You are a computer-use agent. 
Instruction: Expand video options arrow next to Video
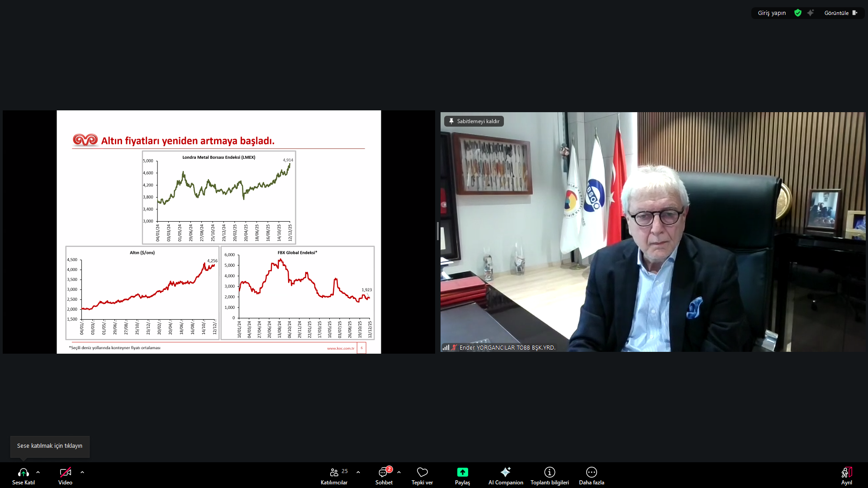point(82,472)
